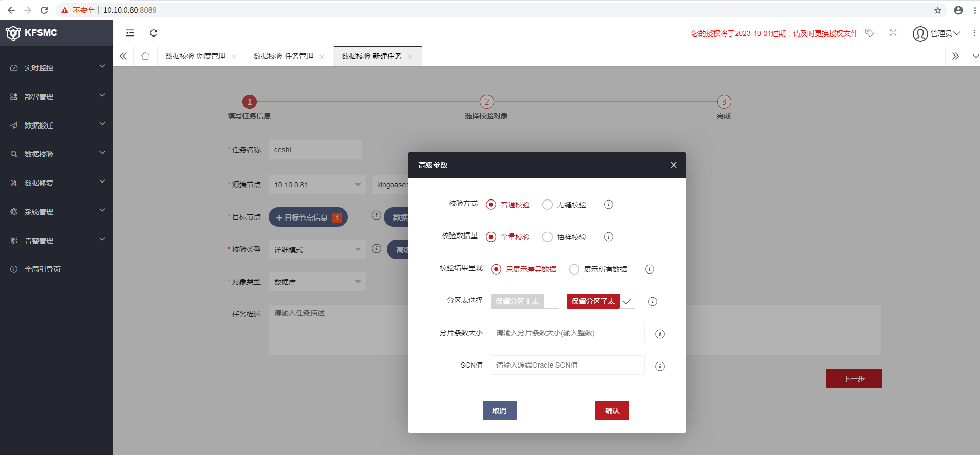Click the fullscreen icon in top bar
Screen dimensions: 980x455
893,33
